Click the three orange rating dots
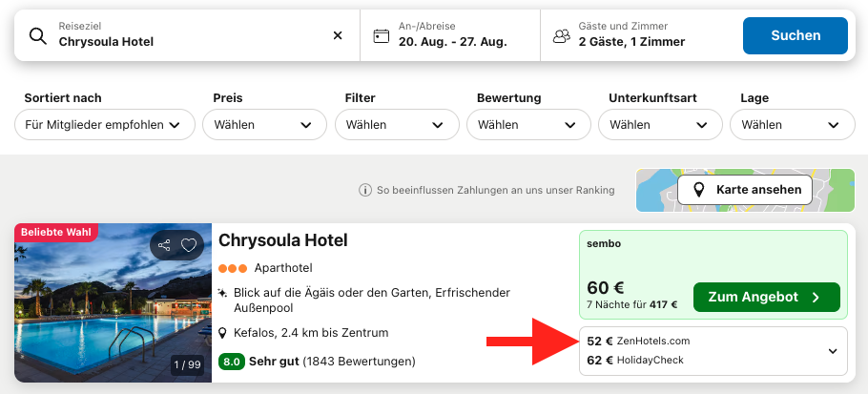 pyautogui.click(x=233, y=268)
